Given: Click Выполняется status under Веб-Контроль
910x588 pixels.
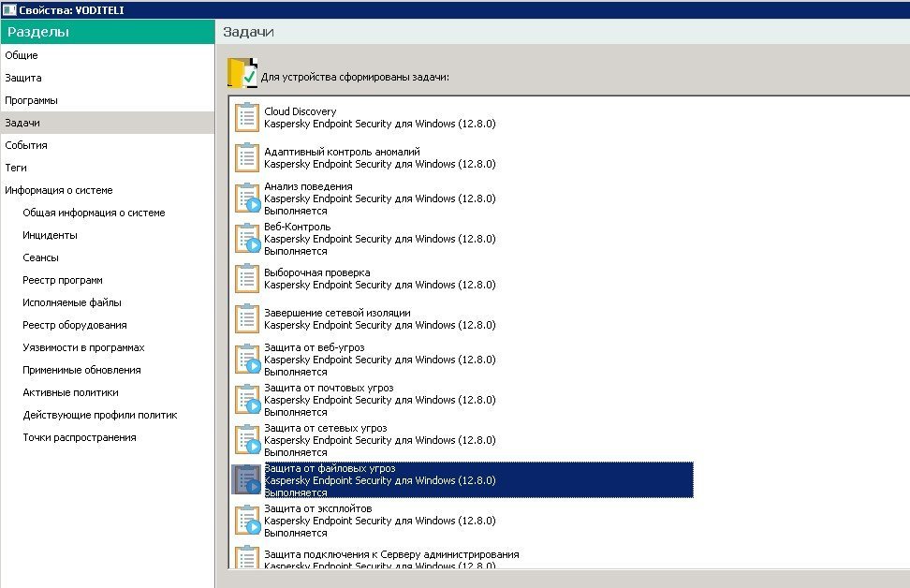Looking at the screenshot, I should pos(296,251).
